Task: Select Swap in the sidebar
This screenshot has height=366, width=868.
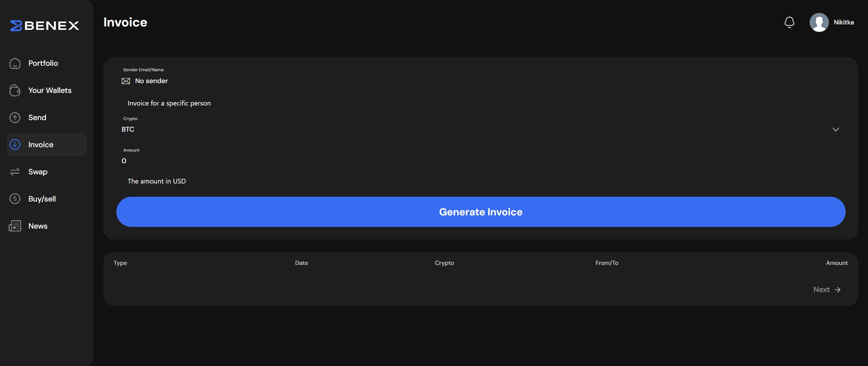Action: coord(38,172)
